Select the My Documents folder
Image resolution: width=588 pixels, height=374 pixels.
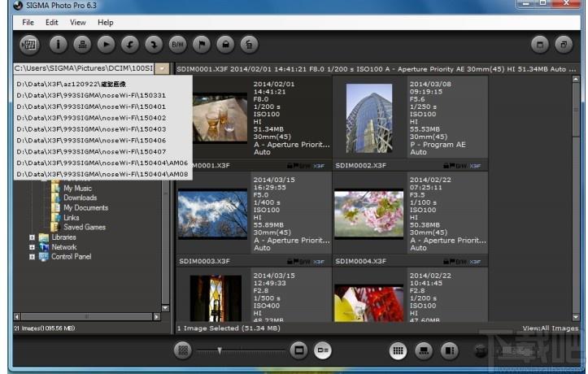(85, 207)
